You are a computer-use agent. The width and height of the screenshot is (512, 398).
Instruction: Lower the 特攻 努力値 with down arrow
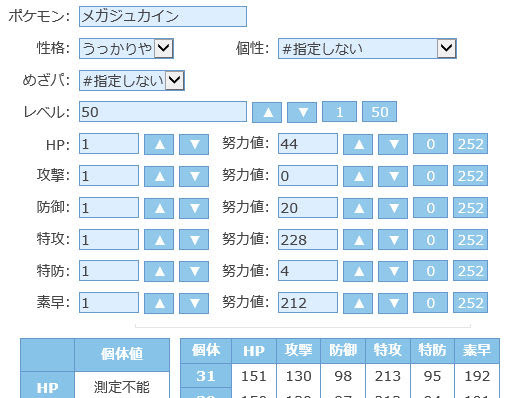(393, 240)
